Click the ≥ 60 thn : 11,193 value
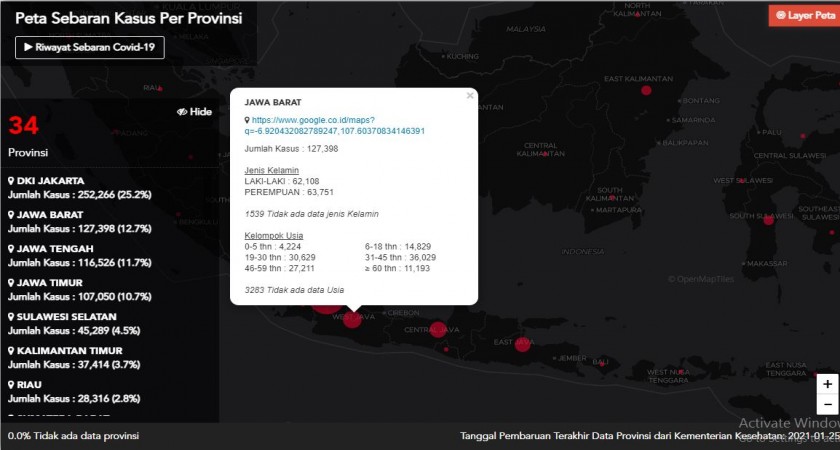 (398, 268)
